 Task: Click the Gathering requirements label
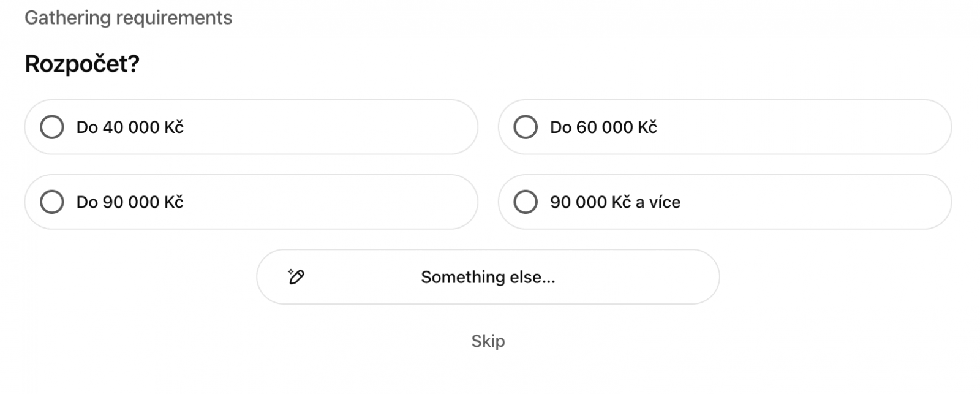click(128, 17)
